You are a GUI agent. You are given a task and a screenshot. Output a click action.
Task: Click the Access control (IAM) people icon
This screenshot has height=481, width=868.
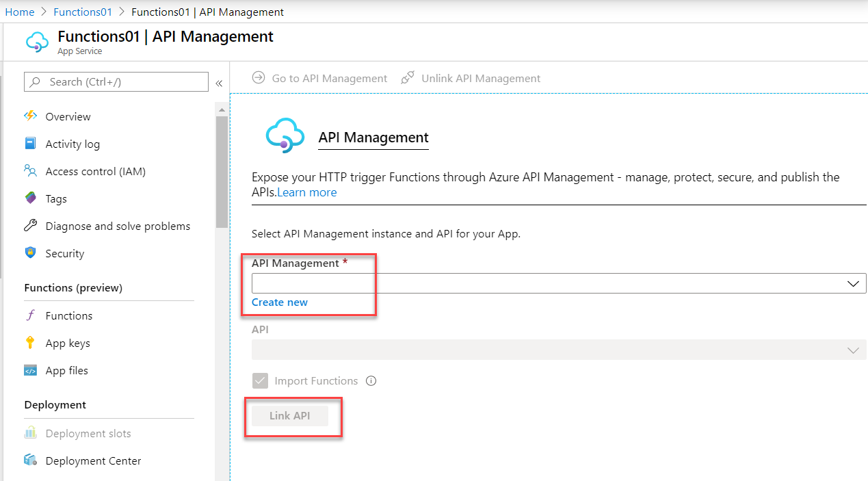pyautogui.click(x=30, y=171)
